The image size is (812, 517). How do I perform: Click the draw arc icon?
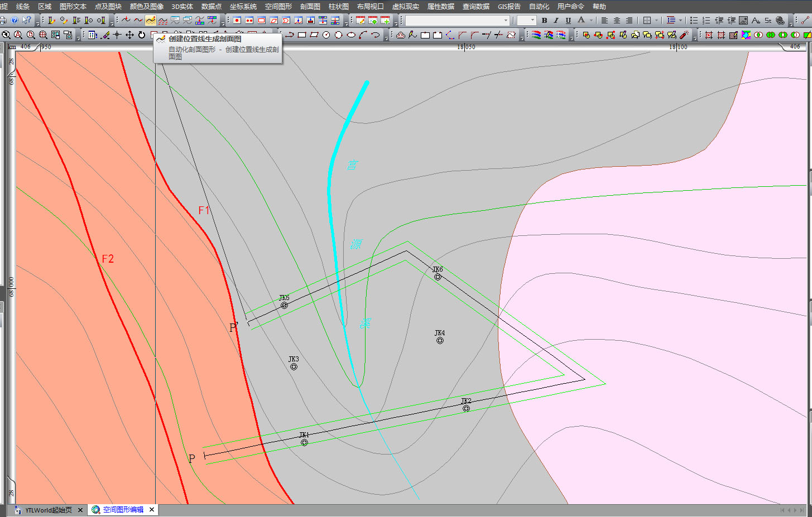pos(363,35)
